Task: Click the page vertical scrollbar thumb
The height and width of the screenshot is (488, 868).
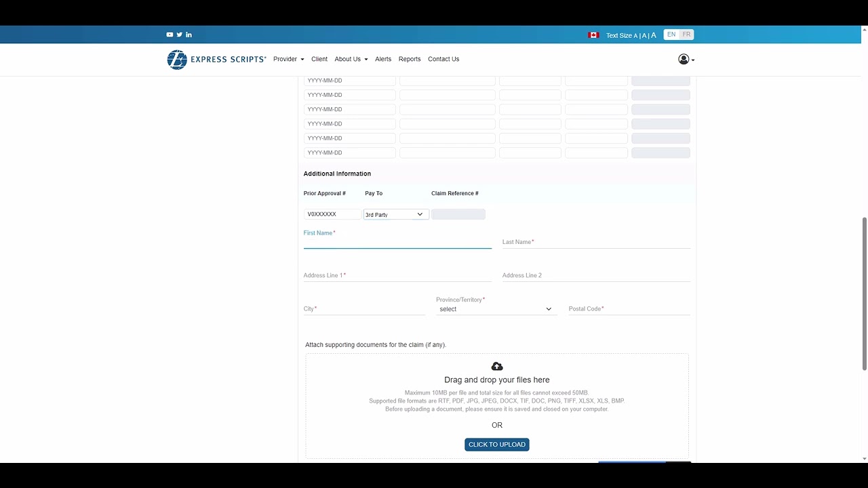Action: 865,293
